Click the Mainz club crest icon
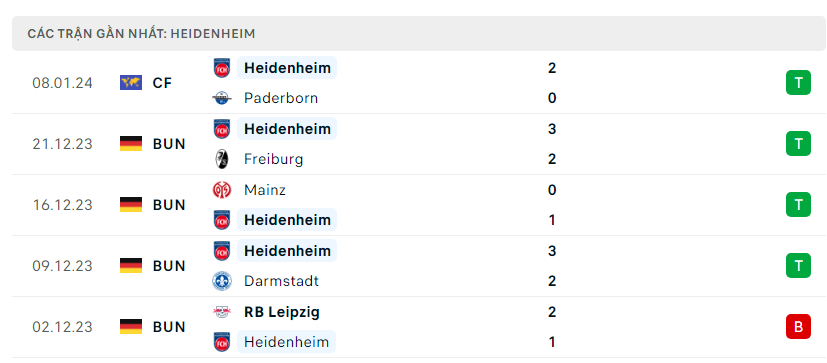This screenshot has width=827, height=363. click(222, 190)
